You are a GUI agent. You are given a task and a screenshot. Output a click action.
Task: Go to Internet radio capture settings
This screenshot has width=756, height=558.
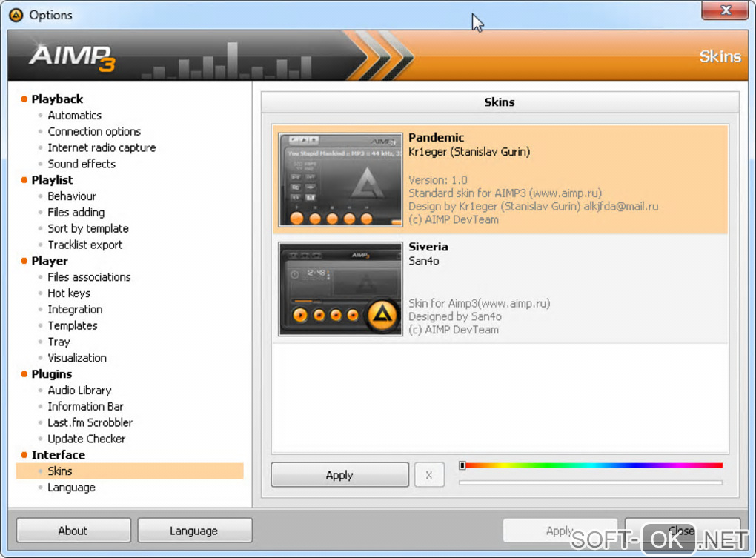(x=102, y=148)
